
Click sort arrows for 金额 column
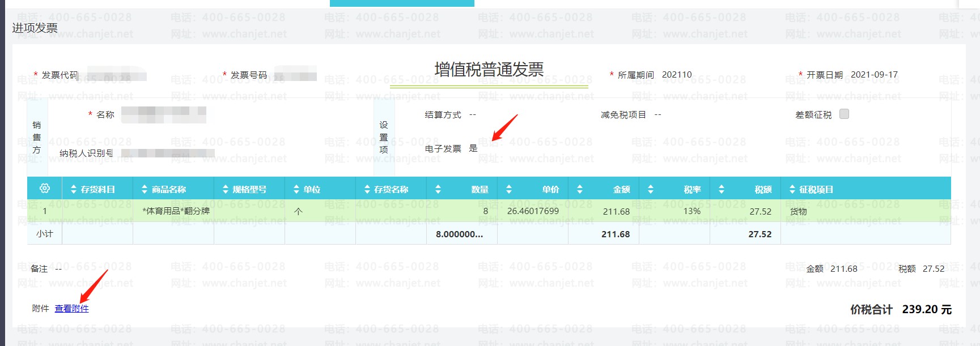(580, 190)
